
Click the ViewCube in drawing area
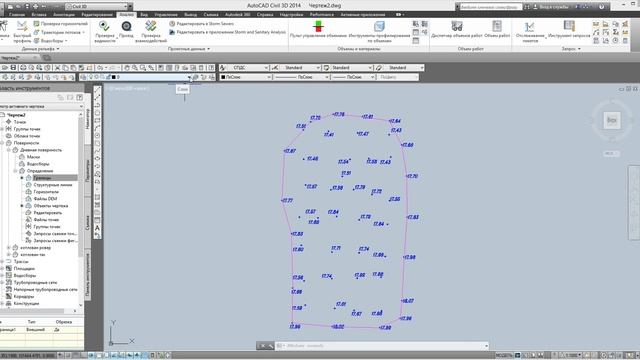pos(611,120)
